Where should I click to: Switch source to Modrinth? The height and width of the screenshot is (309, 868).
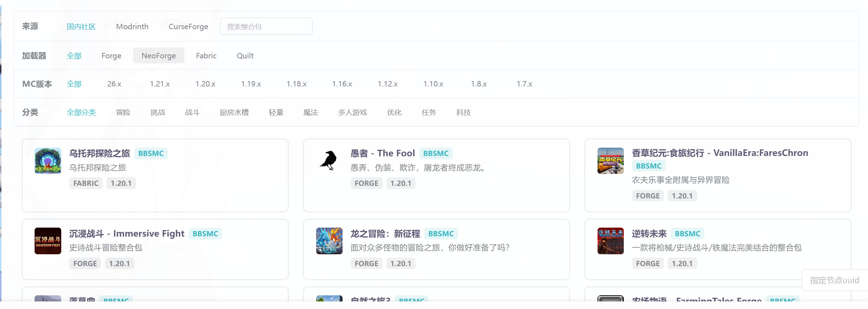point(132,27)
